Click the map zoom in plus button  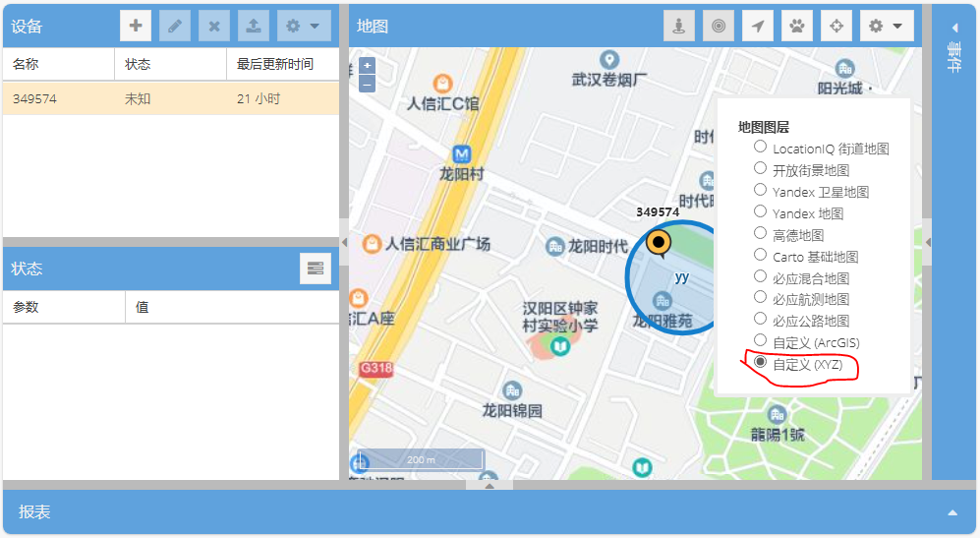[368, 65]
